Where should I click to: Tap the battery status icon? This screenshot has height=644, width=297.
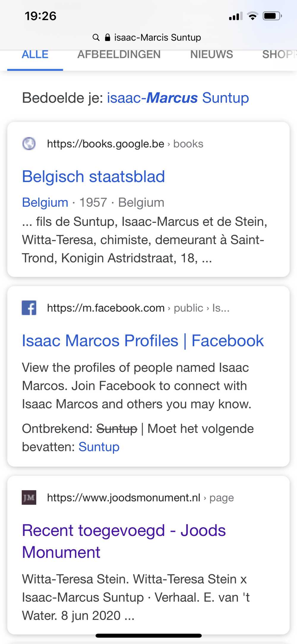tap(272, 16)
